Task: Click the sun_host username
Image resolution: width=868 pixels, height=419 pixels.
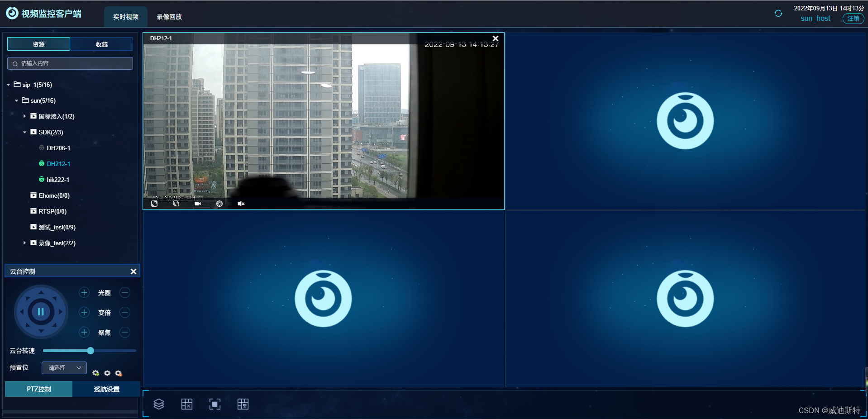Action: pos(815,19)
